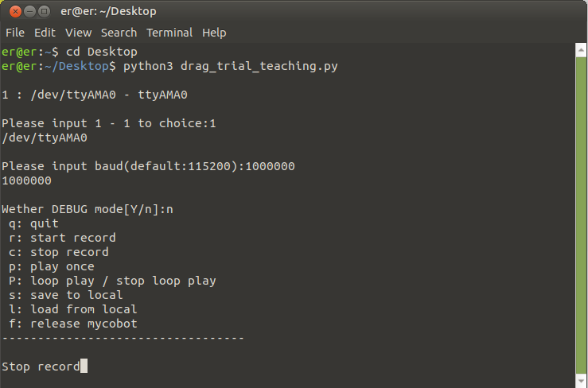
Task: Minimize the terminal window
Action: [x=28, y=12]
